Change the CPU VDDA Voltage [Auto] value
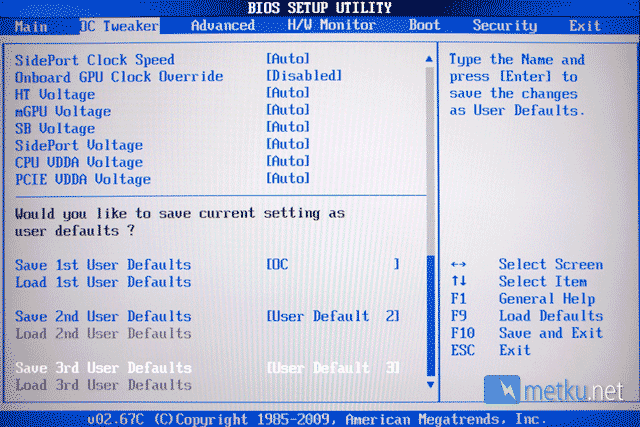Screen dimensions: 640x427 [288, 161]
